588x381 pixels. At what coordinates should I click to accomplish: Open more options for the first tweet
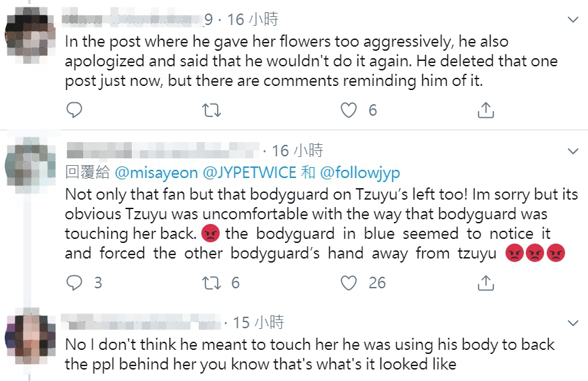click(x=572, y=20)
